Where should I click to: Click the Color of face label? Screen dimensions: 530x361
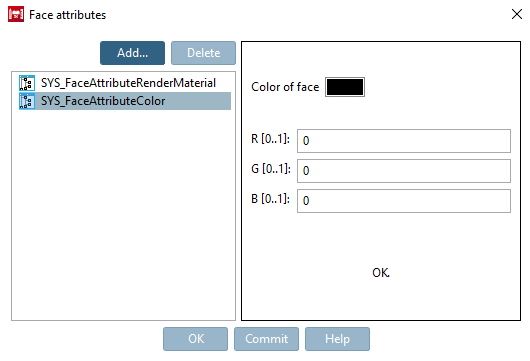tap(285, 87)
